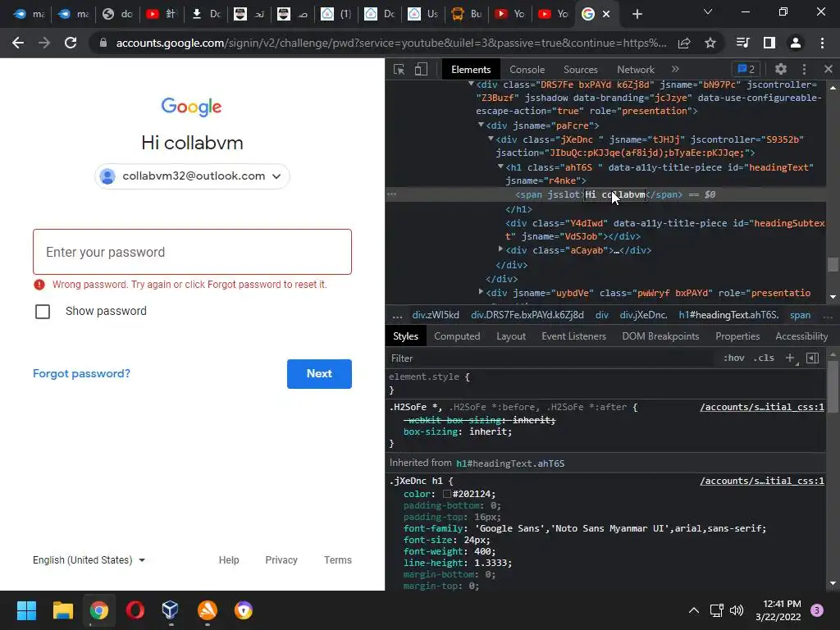Open the Accessibility pane tab
Image resolution: width=840 pixels, height=630 pixels.
(801, 336)
